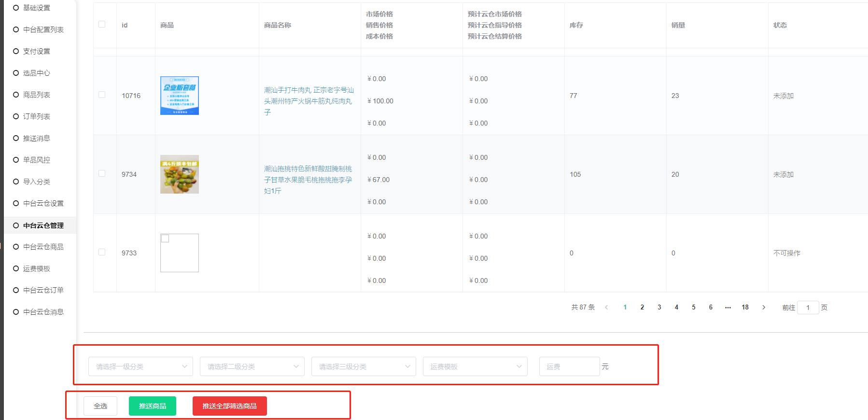Click the pagination ellipsis to jump pages

click(728, 308)
